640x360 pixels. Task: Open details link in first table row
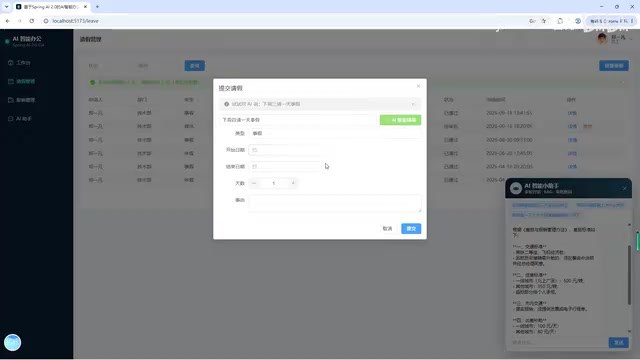[x=572, y=113]
